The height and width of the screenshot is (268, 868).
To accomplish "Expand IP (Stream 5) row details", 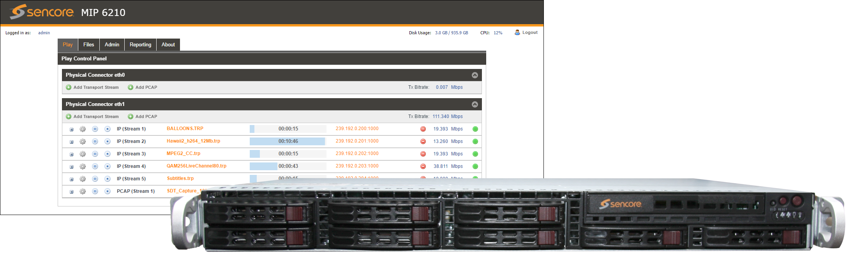I will coord(72,179).
